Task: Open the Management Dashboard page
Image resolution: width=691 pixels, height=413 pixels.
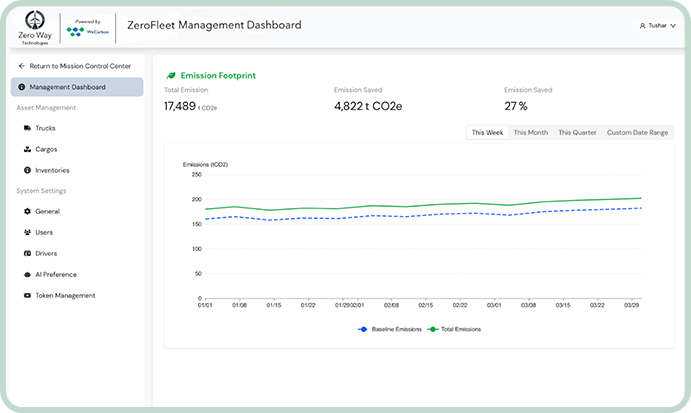Action: click(x=76, y=87)
